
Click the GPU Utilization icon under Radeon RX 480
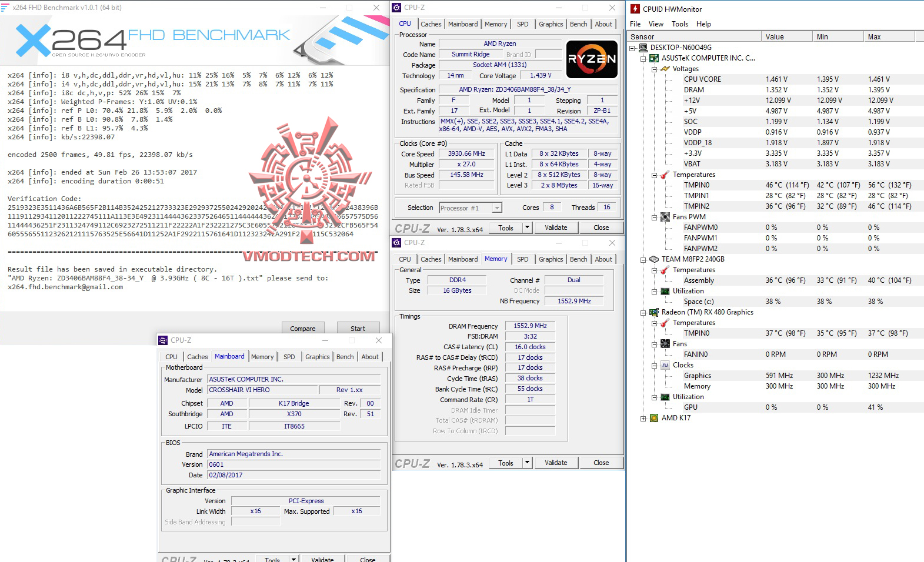[665, 397]
